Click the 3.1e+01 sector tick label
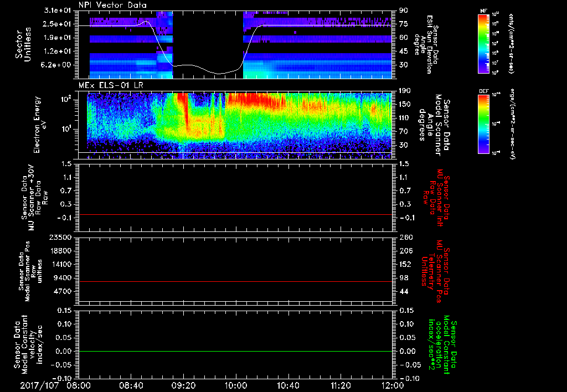Image resolution: width=567 pixels, height=392 pixels. [57, 10]
